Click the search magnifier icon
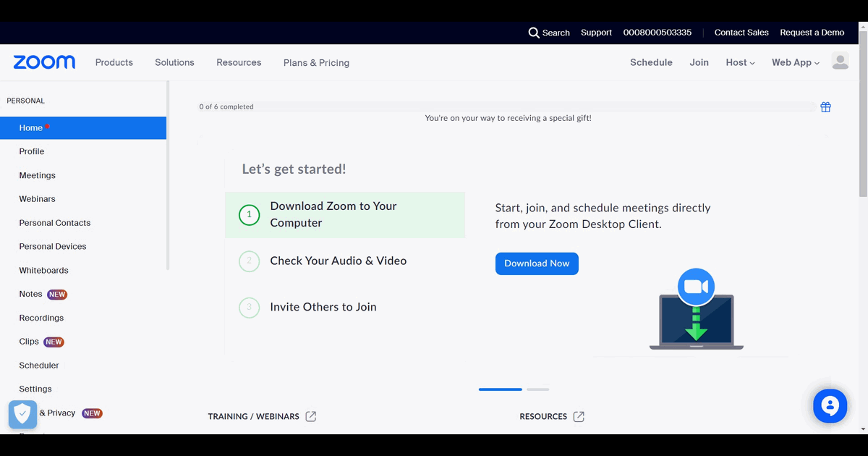The image size is (868, 456). [534, 33]
